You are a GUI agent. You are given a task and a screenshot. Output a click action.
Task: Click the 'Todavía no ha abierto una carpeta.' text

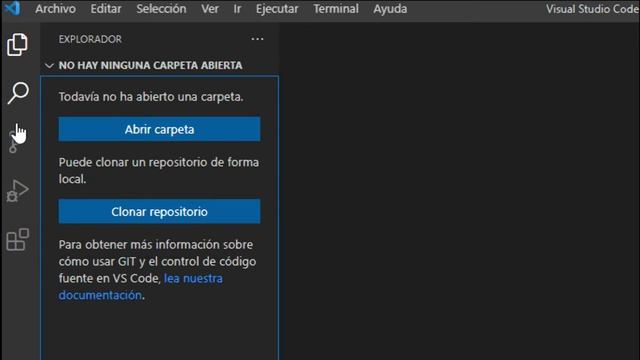click(151, 97)
